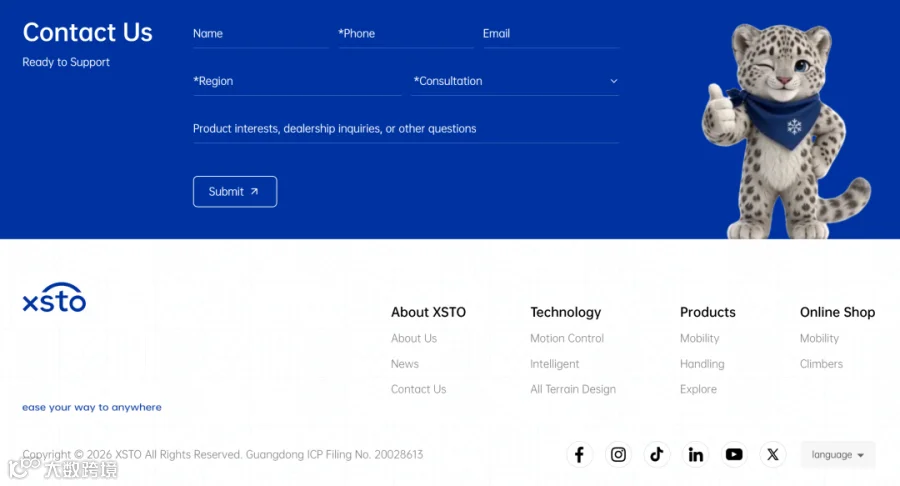Click the Guangdong ICP Filing number text
This screenshot has width=900, height=486.
click(x=334, y=454)
